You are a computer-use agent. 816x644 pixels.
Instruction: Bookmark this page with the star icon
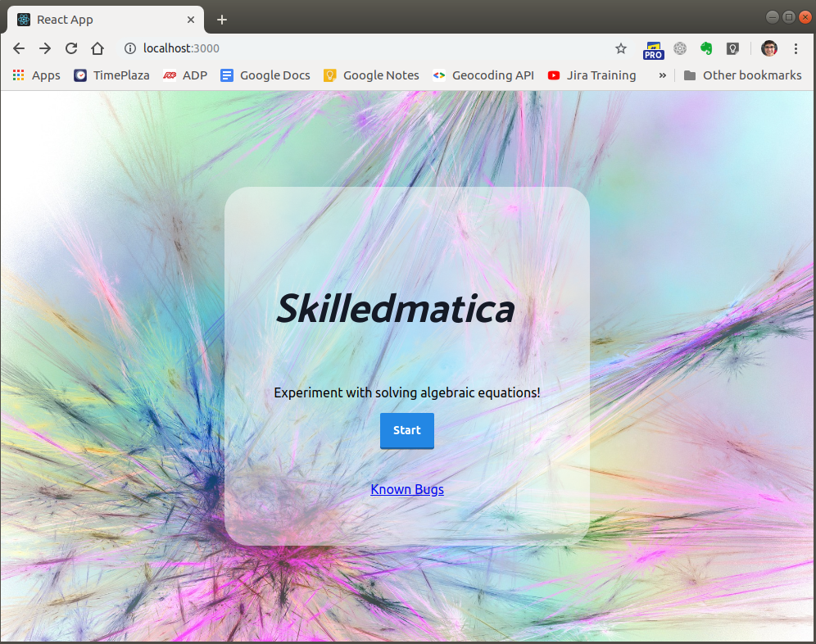click(x=621, y=48)
